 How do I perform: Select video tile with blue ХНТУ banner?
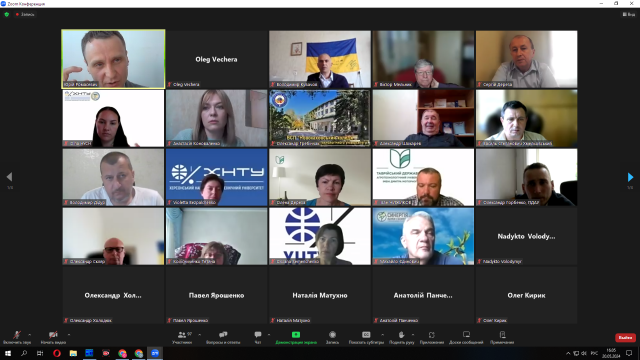(x=216, y=177)
